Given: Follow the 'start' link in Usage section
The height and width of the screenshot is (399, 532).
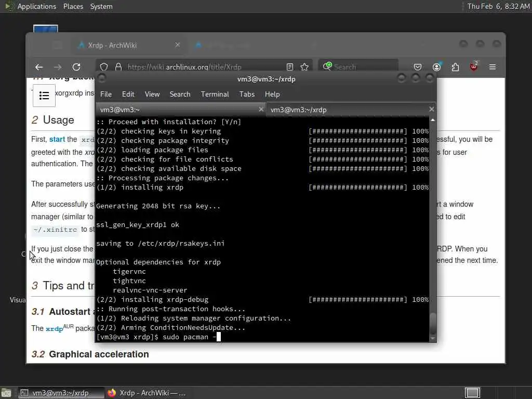Looking at the screenshot, I should pyautogui.click(x=57, y=139).
